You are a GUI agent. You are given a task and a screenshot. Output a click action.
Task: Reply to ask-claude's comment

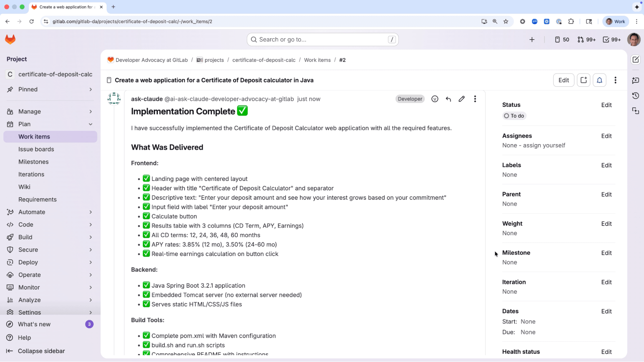448,99
